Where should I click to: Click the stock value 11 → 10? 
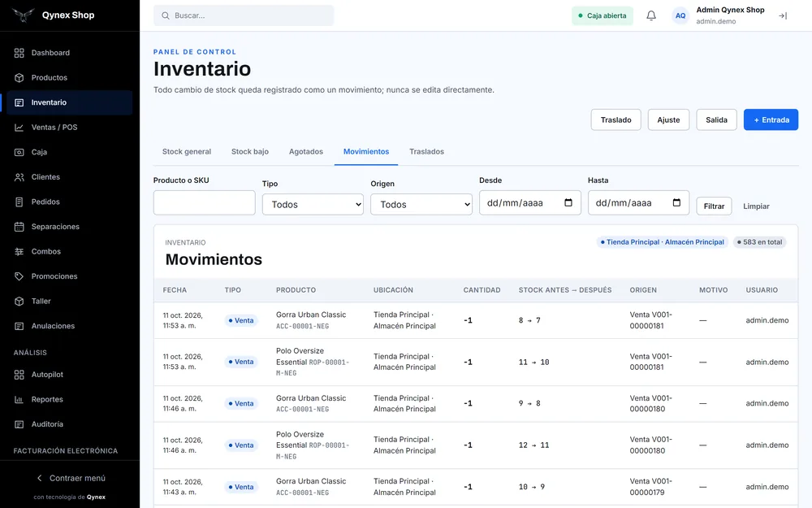[x=534, y=362]
